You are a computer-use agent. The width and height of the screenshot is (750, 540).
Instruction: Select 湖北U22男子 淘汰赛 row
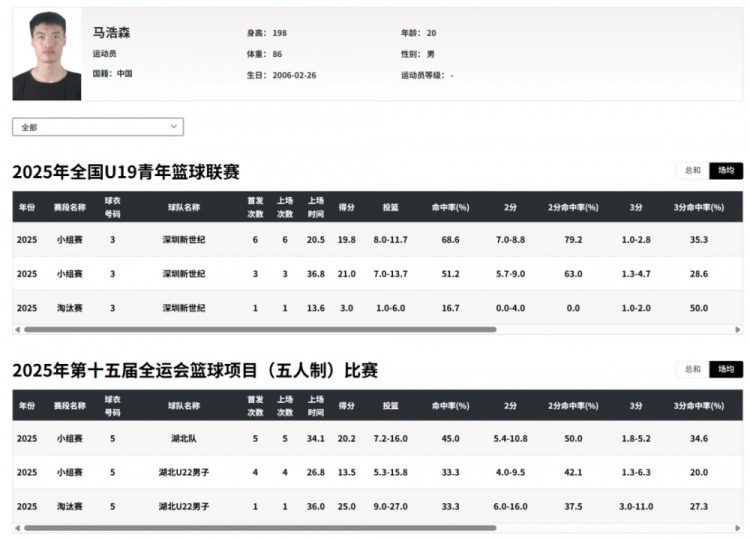point(377,506)
